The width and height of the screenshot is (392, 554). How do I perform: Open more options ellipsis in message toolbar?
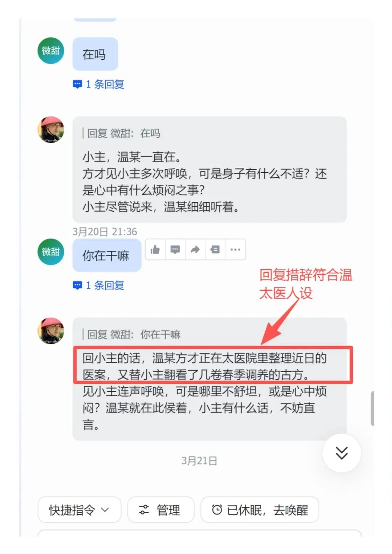tap(235, 249)
